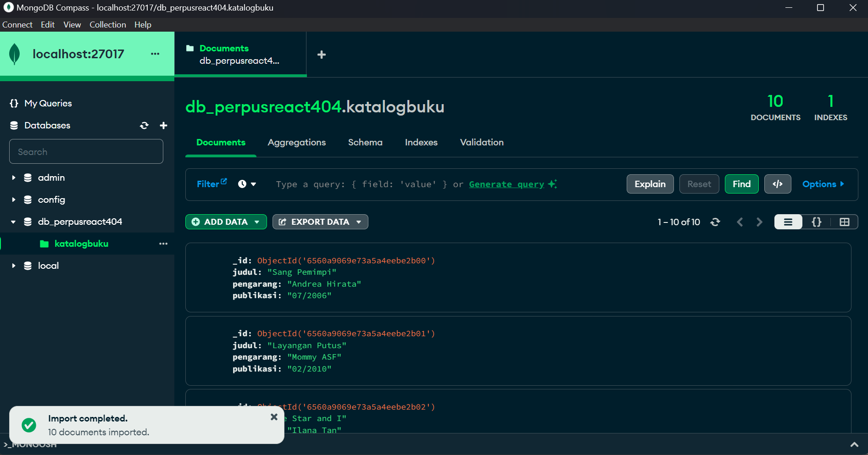The width and height of the screenshot is (868, 455).
Task: Refresh the databases list
Action: point(144,125)
